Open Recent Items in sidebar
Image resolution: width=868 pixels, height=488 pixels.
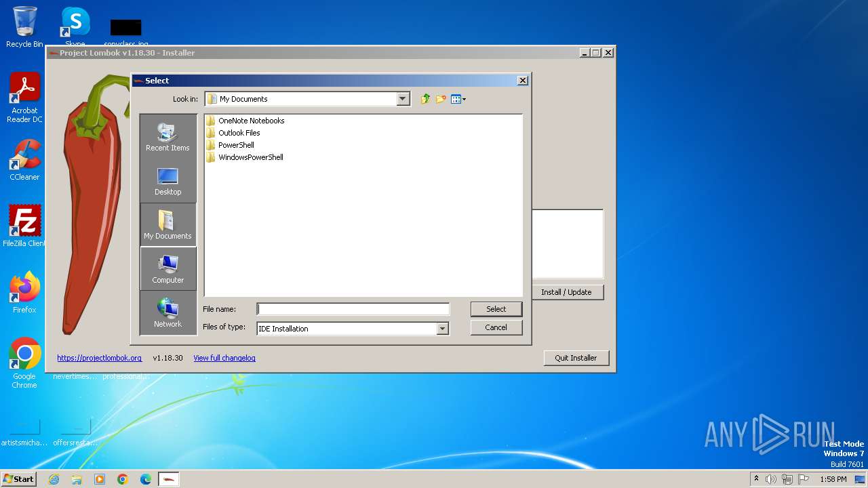click(x=167, y=137)
